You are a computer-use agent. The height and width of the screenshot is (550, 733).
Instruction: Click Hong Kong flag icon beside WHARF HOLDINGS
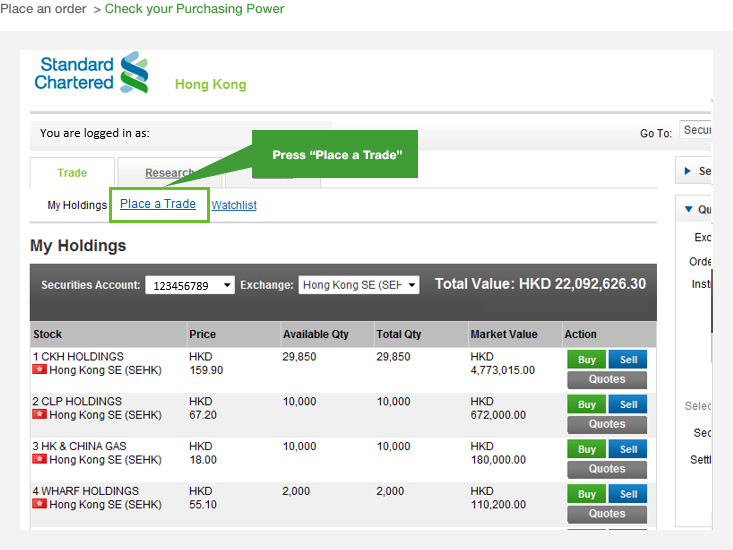click(x=39, y=504)
